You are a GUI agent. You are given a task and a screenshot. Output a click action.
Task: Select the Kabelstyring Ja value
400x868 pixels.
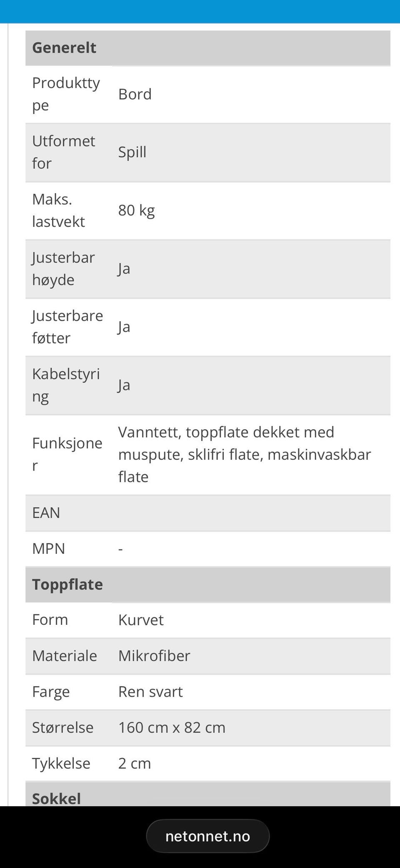[124, 385]
